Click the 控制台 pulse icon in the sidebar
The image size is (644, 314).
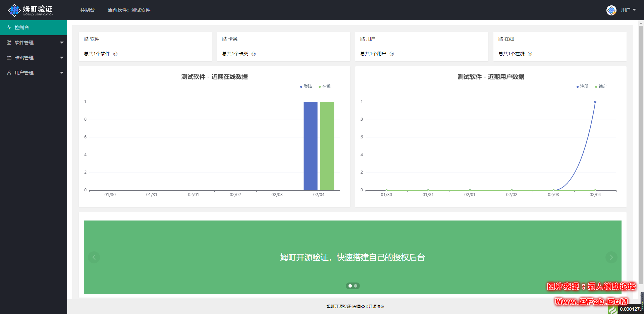(x=9, y=27)
